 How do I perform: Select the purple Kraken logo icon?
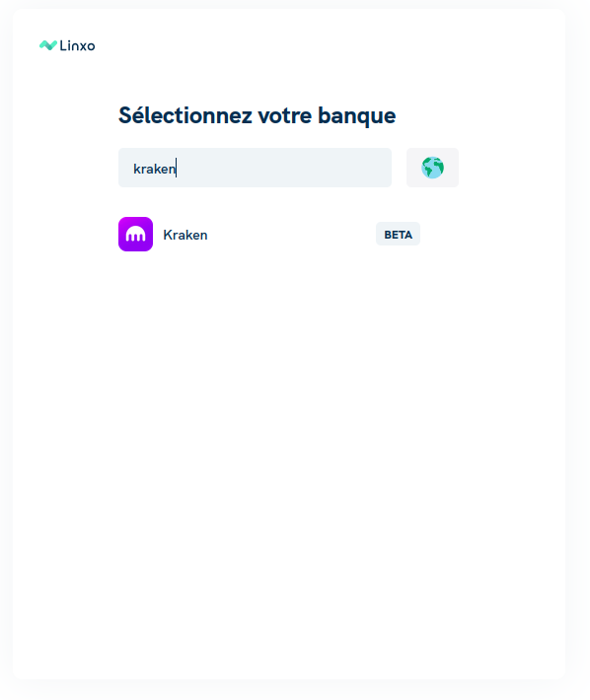pyautogui.click(x=135, y=234)
